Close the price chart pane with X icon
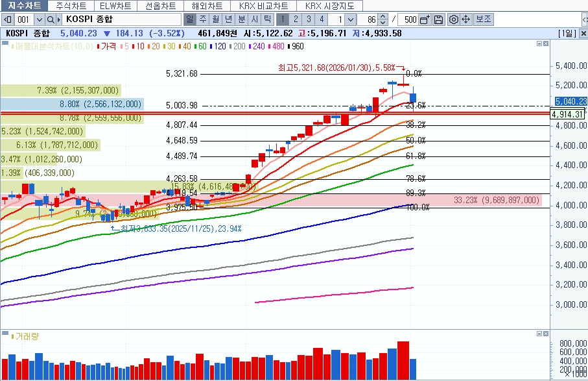The height and width of the screenshot is (381, 588). (x=545, y=44)
